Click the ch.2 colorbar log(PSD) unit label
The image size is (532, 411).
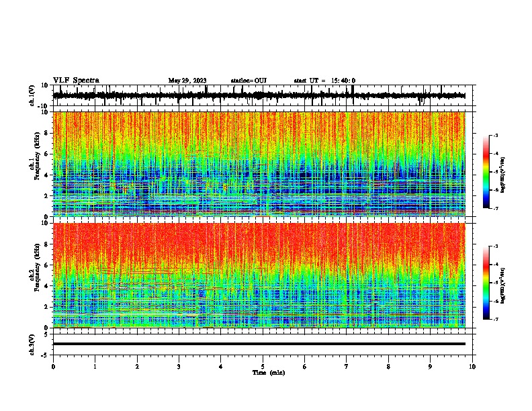pyautogui.click(x=503, y=285)
